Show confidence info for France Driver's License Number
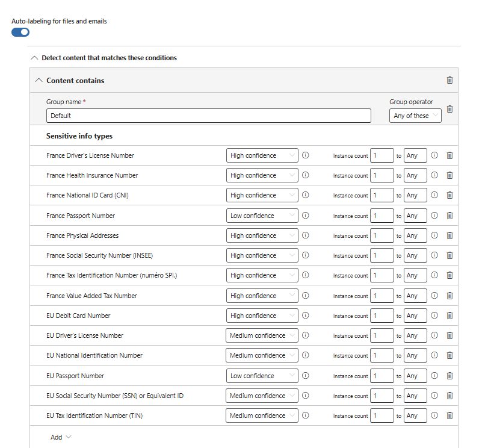The height and width of the screenshot is (448, 488). click(x=305, y=155)
